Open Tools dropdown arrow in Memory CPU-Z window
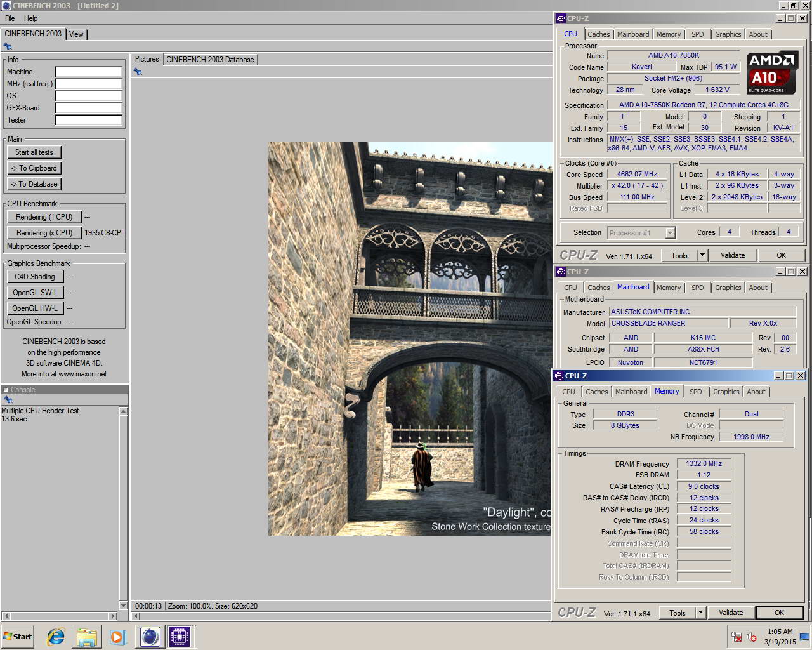812x650 pixels. click(x=700, y=613)
